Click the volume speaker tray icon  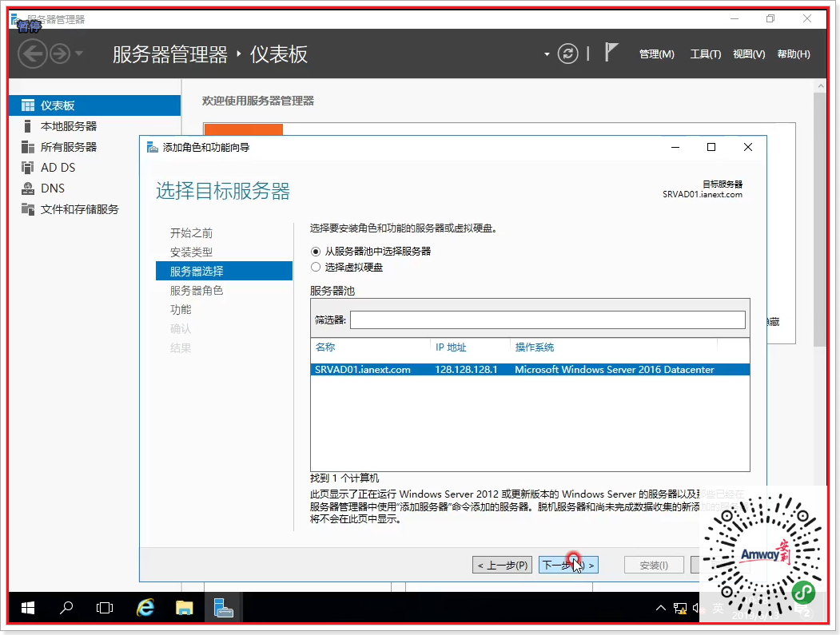click(x=696, y=608)
